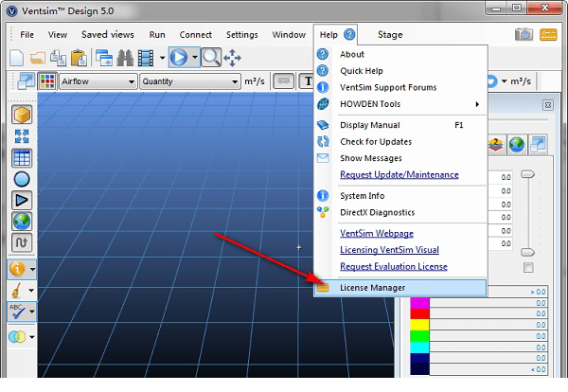Click the windows view icon
Viewport: 568px width, 392px height.
[x=104, y=58]
